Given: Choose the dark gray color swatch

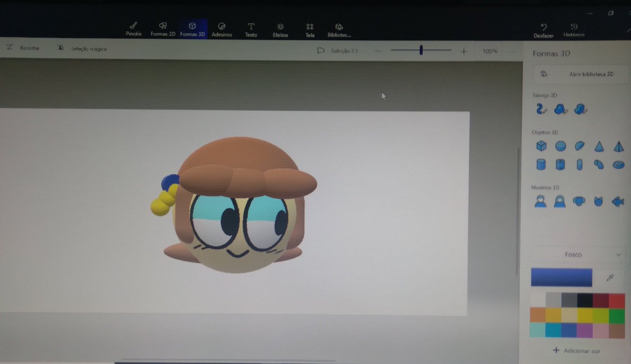Looking at the screenshot, I should coord(569,300).
